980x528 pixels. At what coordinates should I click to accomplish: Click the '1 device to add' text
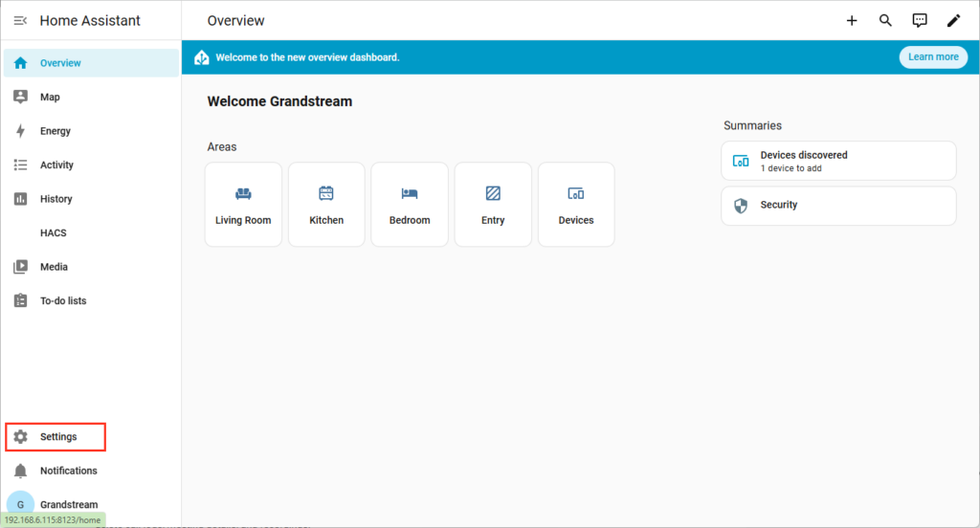coord(791,168)
